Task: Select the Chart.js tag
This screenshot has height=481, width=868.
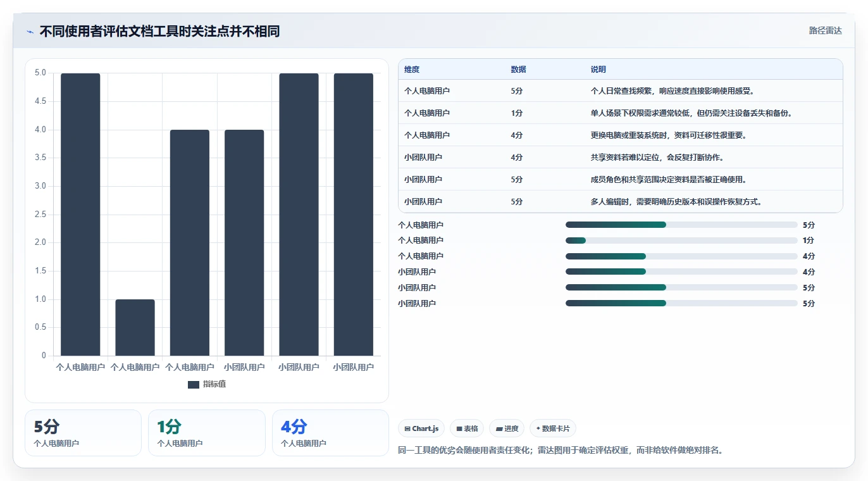Action: click(x=421, y=428)
